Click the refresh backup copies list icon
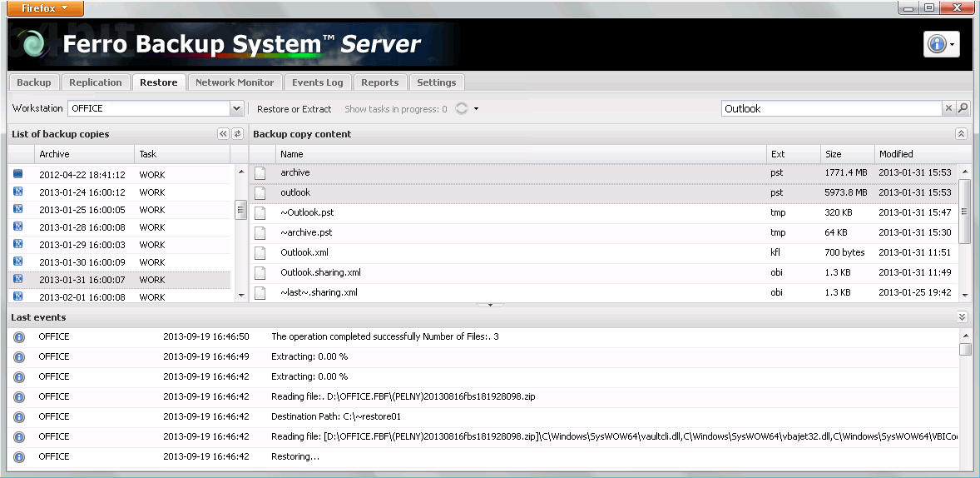980x478 pixels. [x=237, y=134]
